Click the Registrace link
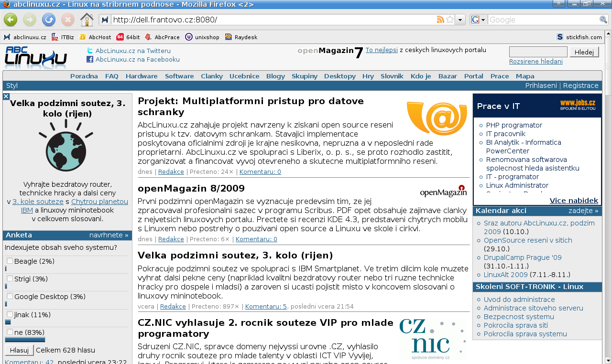Screen dimensions: 612x364 580,86
